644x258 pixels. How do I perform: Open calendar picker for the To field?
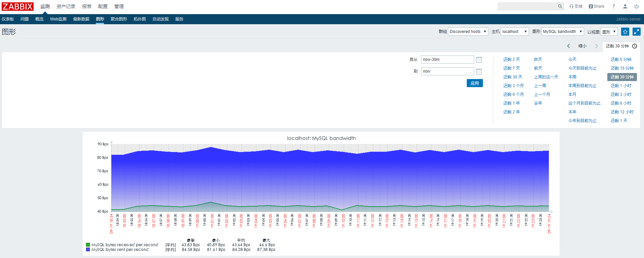pyautogui.click(x=479, y=72)
